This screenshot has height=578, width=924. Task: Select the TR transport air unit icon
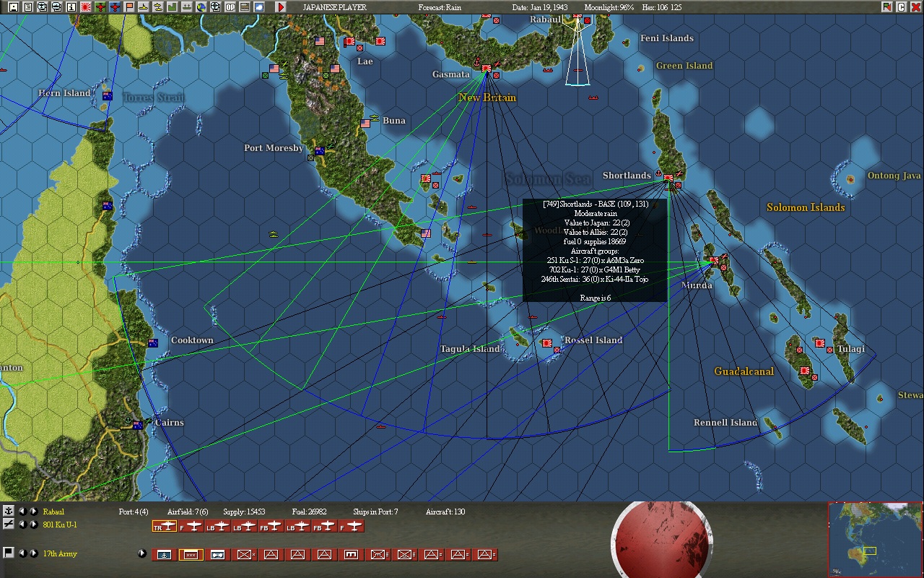click(x=165, y=527)
